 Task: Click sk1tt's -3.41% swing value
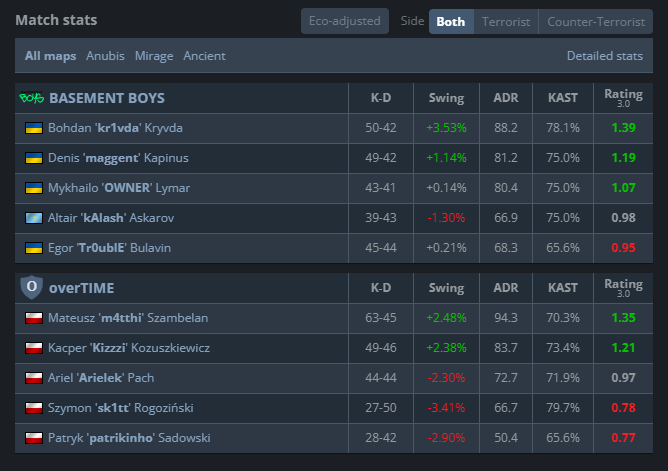point(446,408)
